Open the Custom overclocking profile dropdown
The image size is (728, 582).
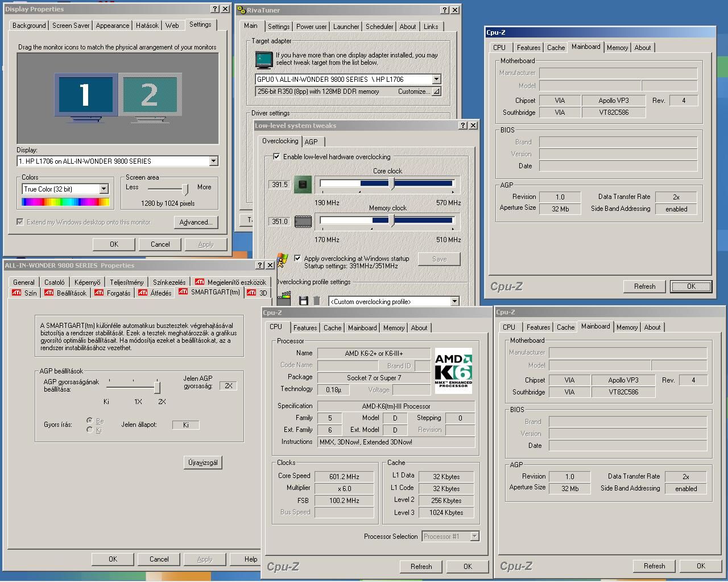(454, 301)
